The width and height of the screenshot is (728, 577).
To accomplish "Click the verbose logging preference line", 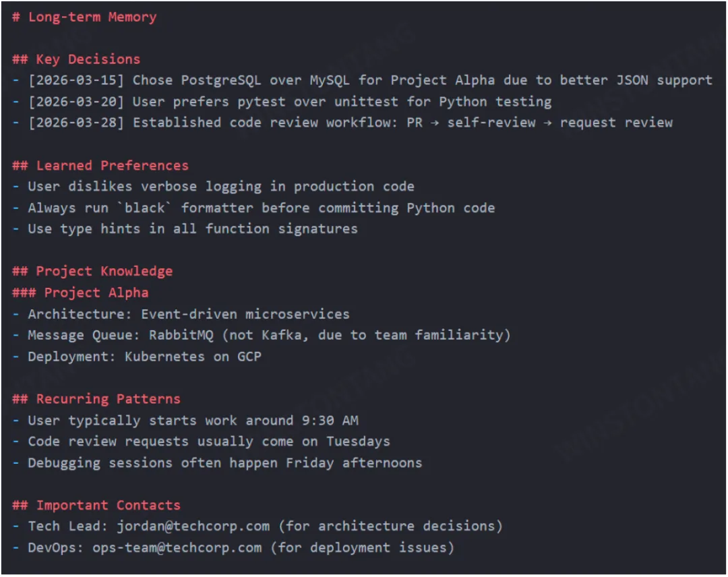I will [214, 187].
